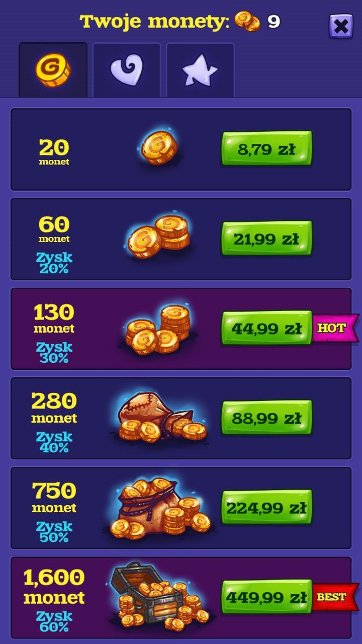This screenshot has height=644, width=362.
Task: Tap the small coin stack icon
Action: 158,237
